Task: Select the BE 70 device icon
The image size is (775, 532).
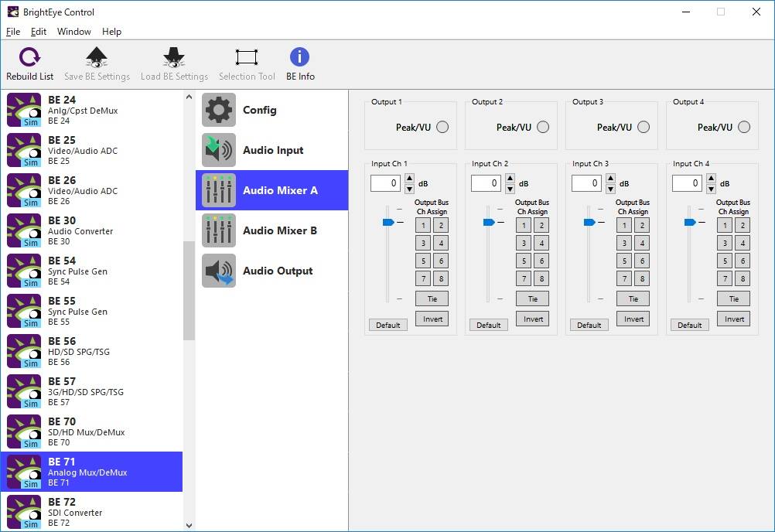Action: [24, 431]
